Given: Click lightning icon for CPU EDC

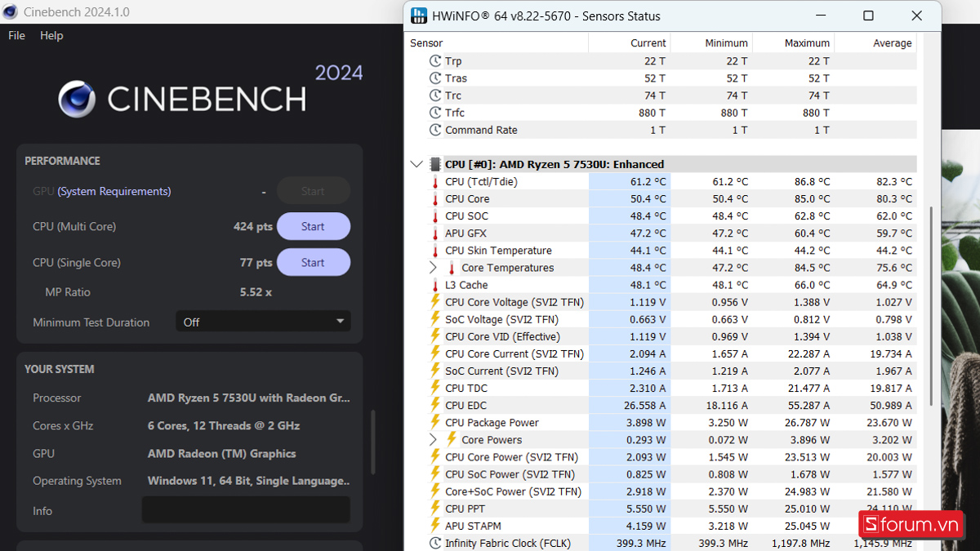Looking at the screenshot, I should tap(435, 405).
